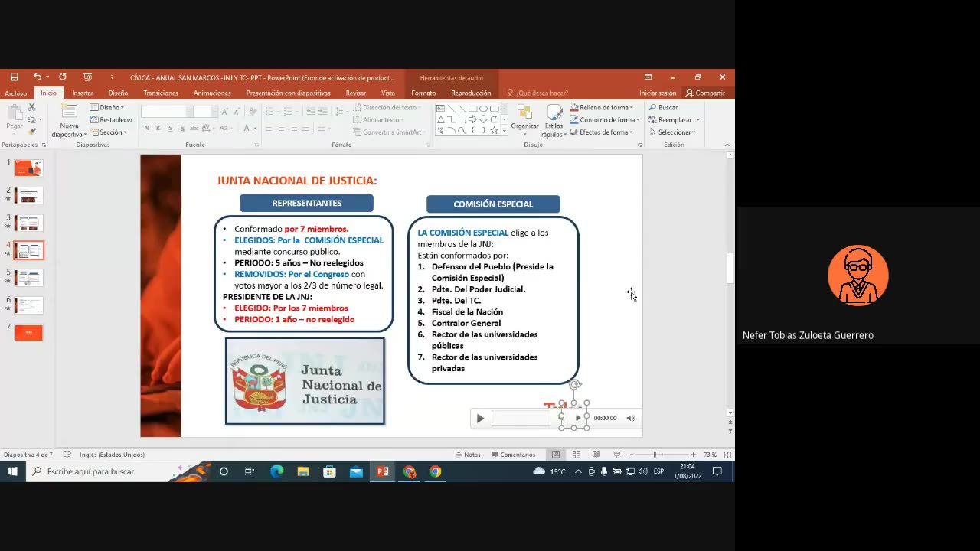Click the zoom slider handle
This screenshot has width=980, height=551.
point(655,455)
